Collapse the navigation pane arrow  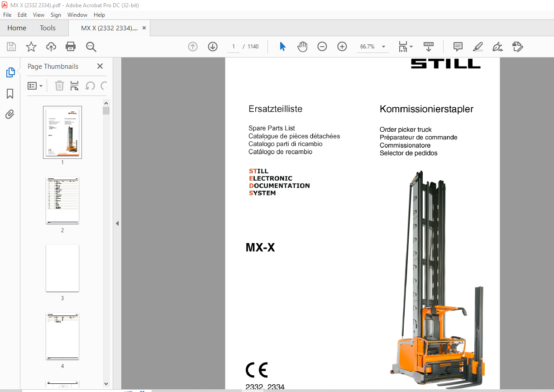(x=117, y=223)
